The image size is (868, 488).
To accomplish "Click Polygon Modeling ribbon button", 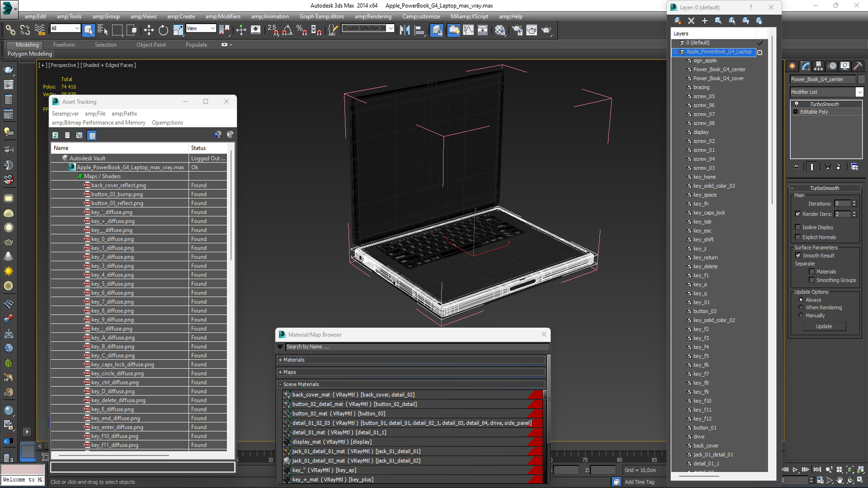I will click(30, 54).
